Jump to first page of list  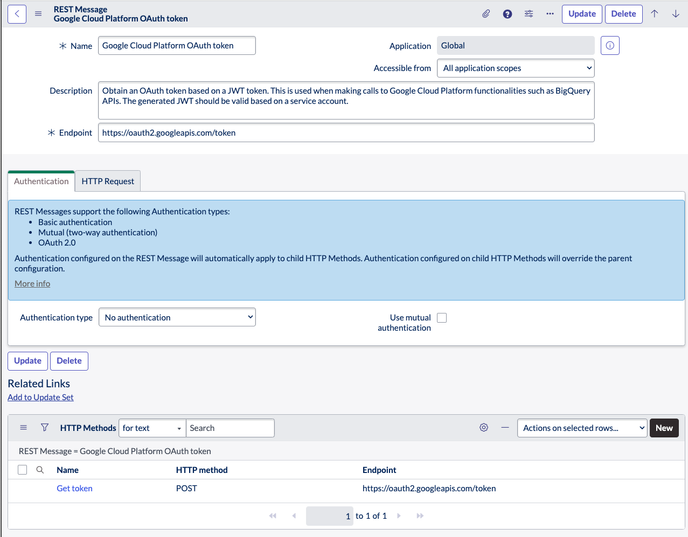pyautogui.click(x=273, y=516)
